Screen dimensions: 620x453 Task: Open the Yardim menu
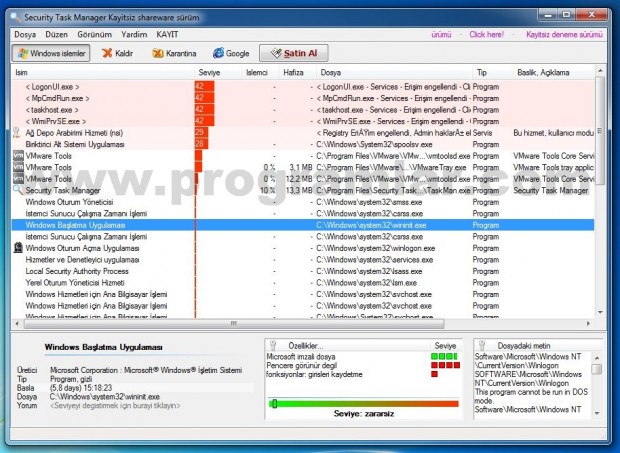tap(134, 34)
